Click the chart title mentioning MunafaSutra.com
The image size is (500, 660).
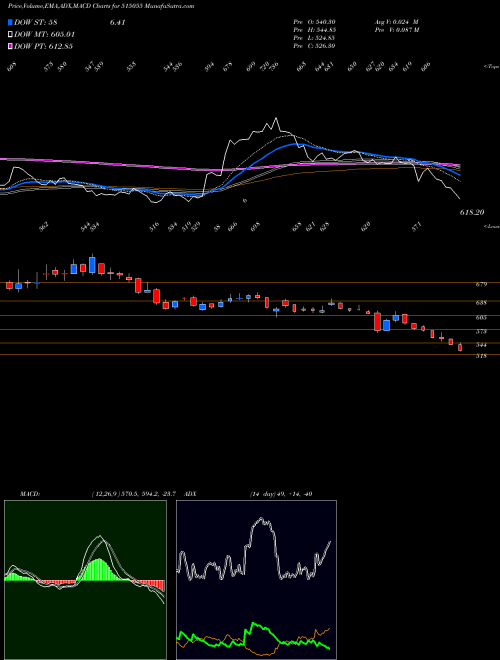pos(101,7)
